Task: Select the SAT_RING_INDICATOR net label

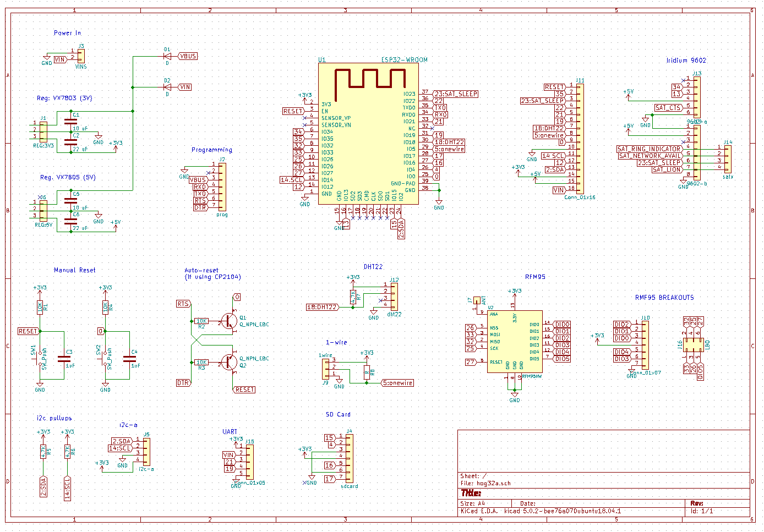Action: pos(649,149)
